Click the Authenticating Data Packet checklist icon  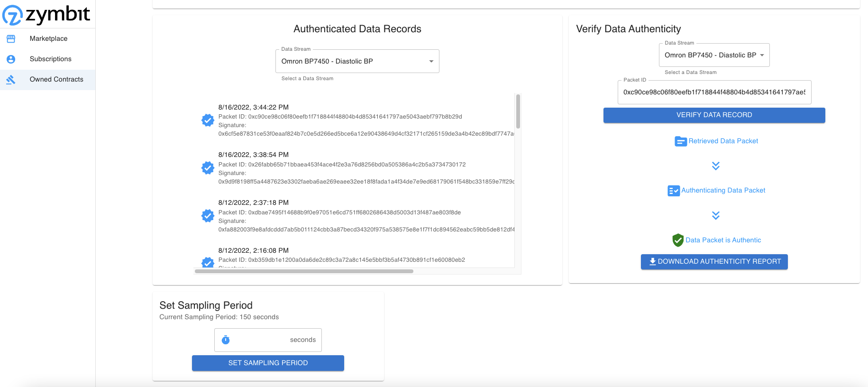(674, 191)
